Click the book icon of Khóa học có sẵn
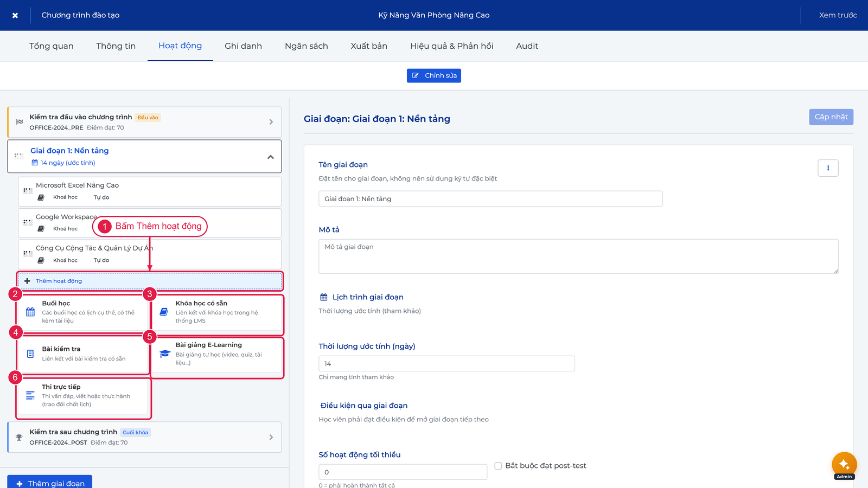868x488 pixels. coord(164,312)
